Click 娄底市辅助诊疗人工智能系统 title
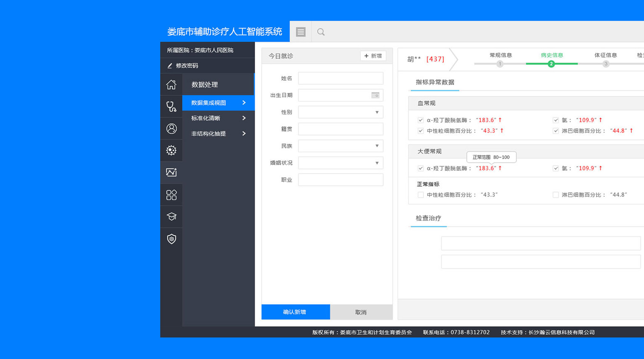 pos(225,32)
